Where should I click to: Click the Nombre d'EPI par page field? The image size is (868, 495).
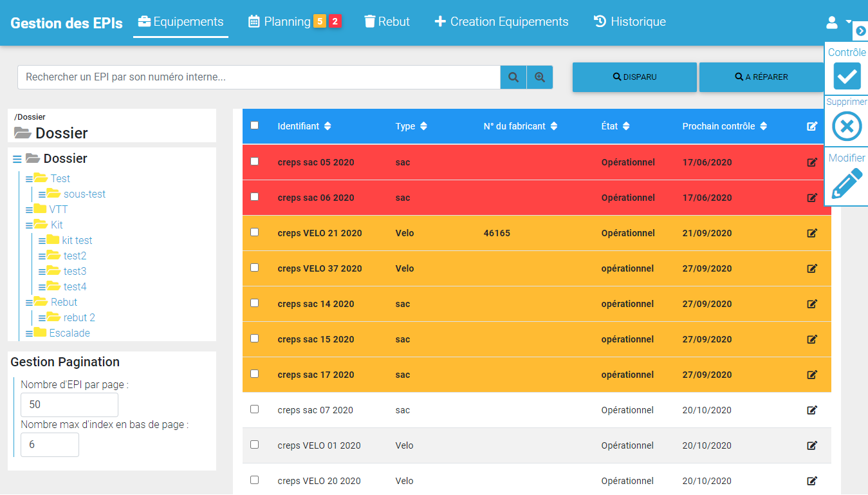coord(69,405)
